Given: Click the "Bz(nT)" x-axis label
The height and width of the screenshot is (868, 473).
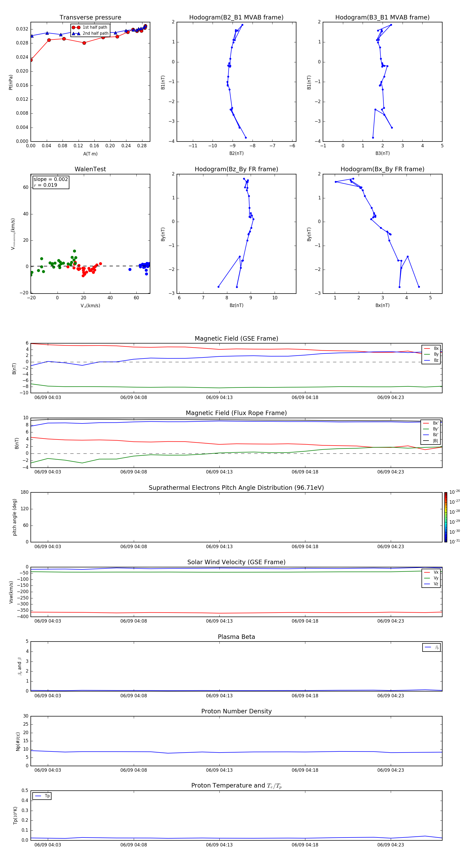Looking at the screenshot, I should click(236, 305).
